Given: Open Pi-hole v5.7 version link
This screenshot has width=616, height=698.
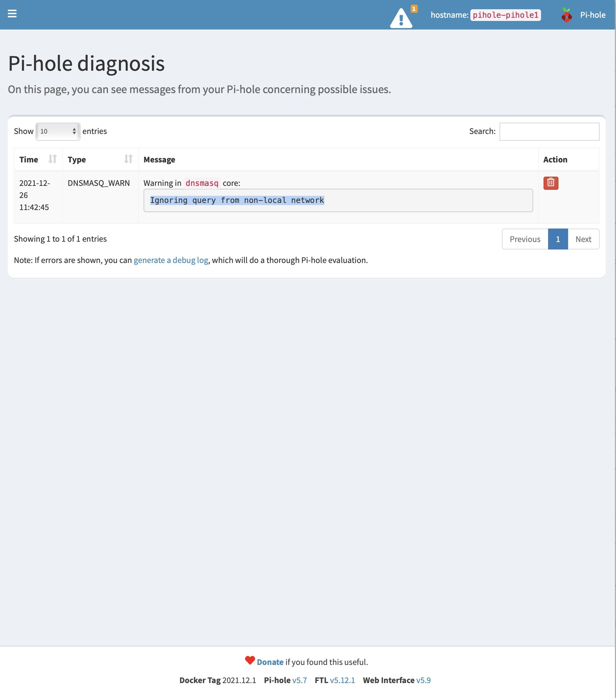Looking at the screenshot, I should click(299, 680).
